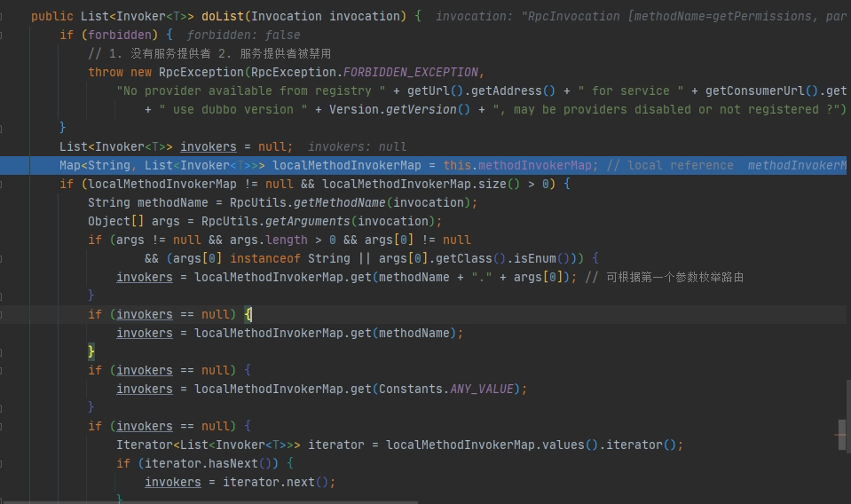Image resolution: width=851 pixels, height=504 pixels.
Task: Click methodInvokerMap field after 'this.'
Action: coord(534,165)
